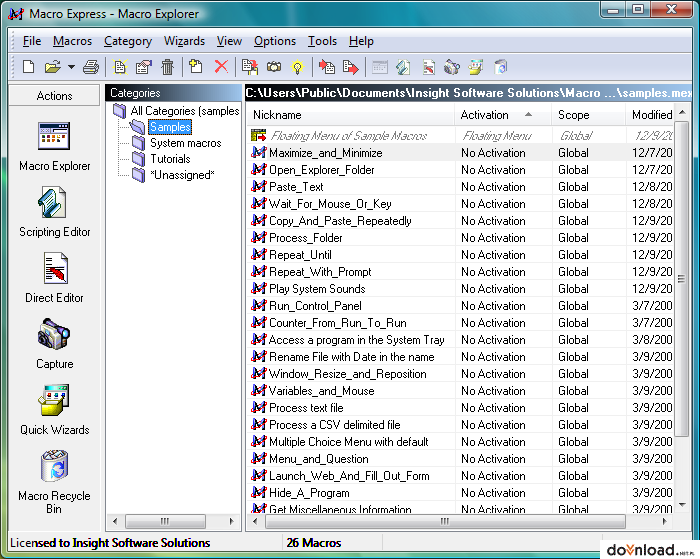The image size is (700, 559).
Task: Click the Macro Properties toolbar icon
Action: click(144, 67)
